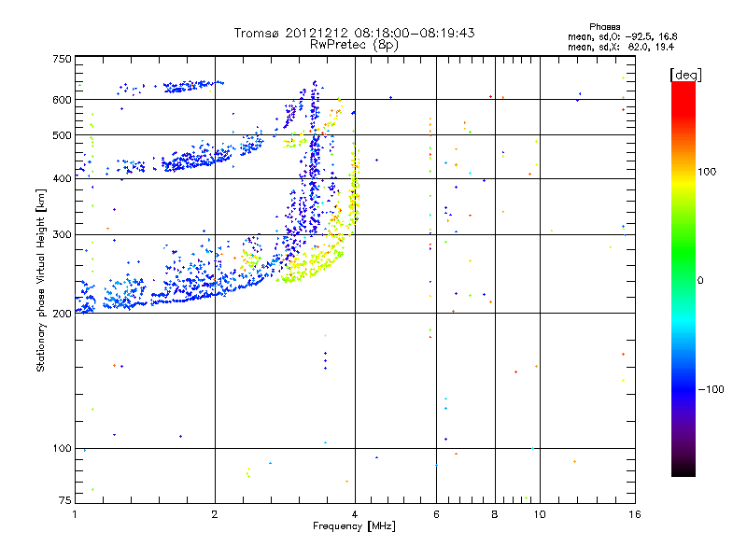Click the 'Phases' statistics heading
Screen dimensions: 747x560
604,27
